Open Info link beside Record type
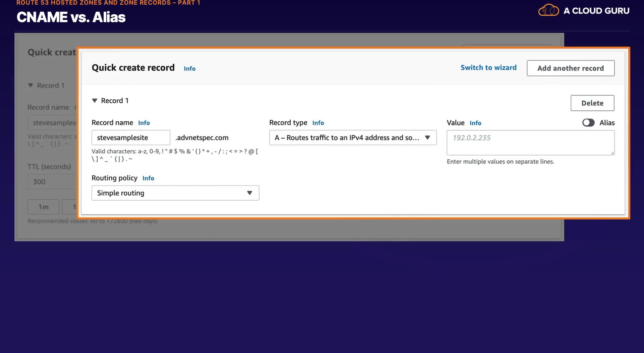 pyautogui.click(x=318, y=123)
